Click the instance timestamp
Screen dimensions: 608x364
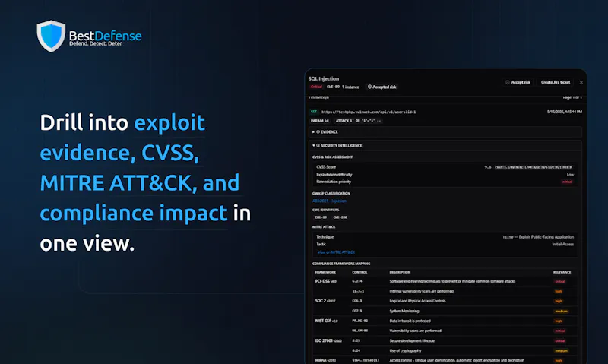[x=564, y=112]
